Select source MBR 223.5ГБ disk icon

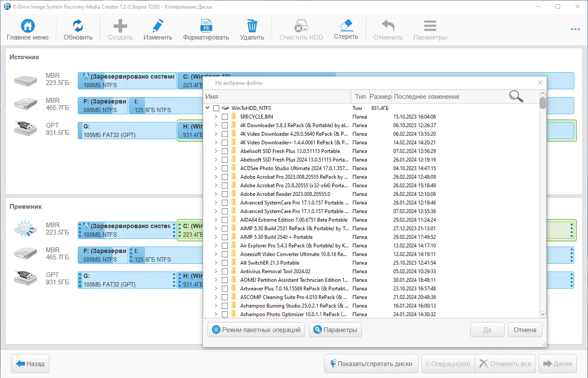[26, 80]
